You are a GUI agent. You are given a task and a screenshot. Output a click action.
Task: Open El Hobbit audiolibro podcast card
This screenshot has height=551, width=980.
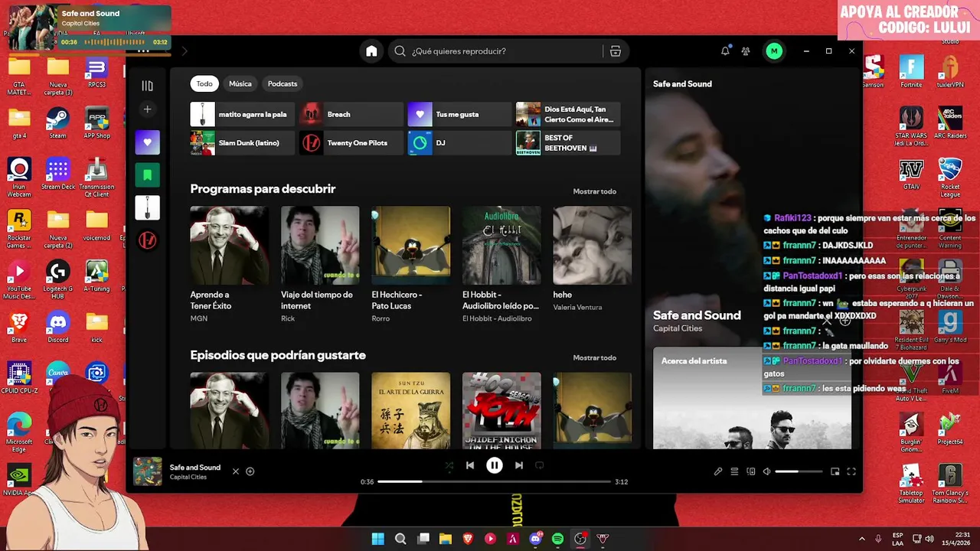point(501,263)
